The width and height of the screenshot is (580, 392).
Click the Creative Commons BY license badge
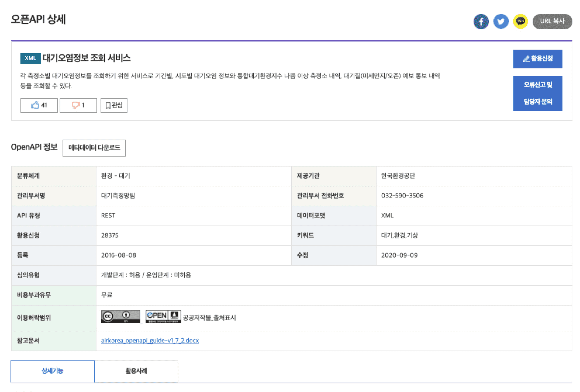click(120, 317)
